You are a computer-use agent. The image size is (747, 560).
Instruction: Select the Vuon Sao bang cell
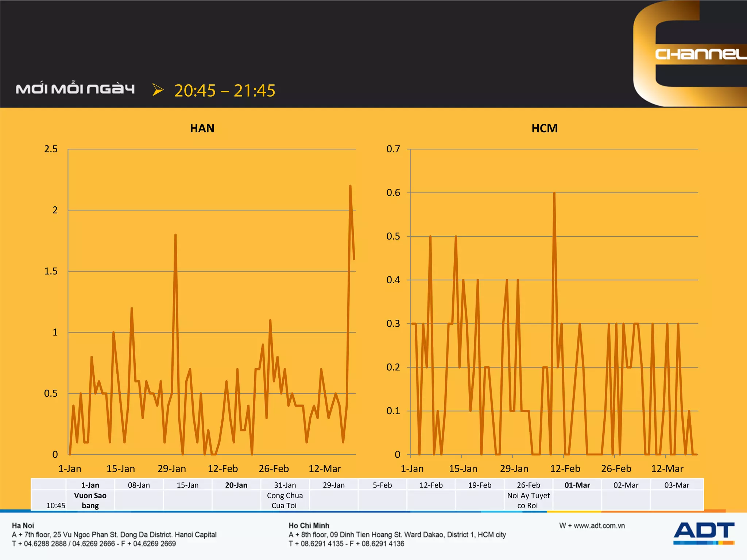90,500
